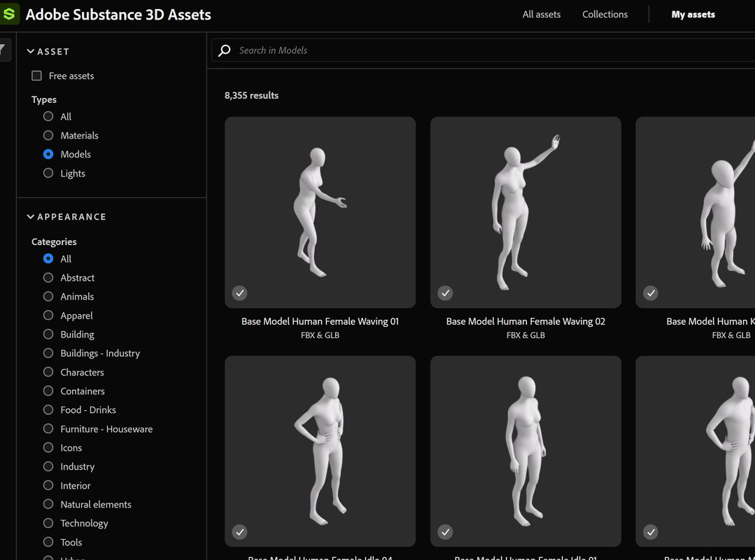This screenshot has height=560, width=755.
Task: Click checkmark badge on Female Idle 04 card
Action: [x=240, y=531]
